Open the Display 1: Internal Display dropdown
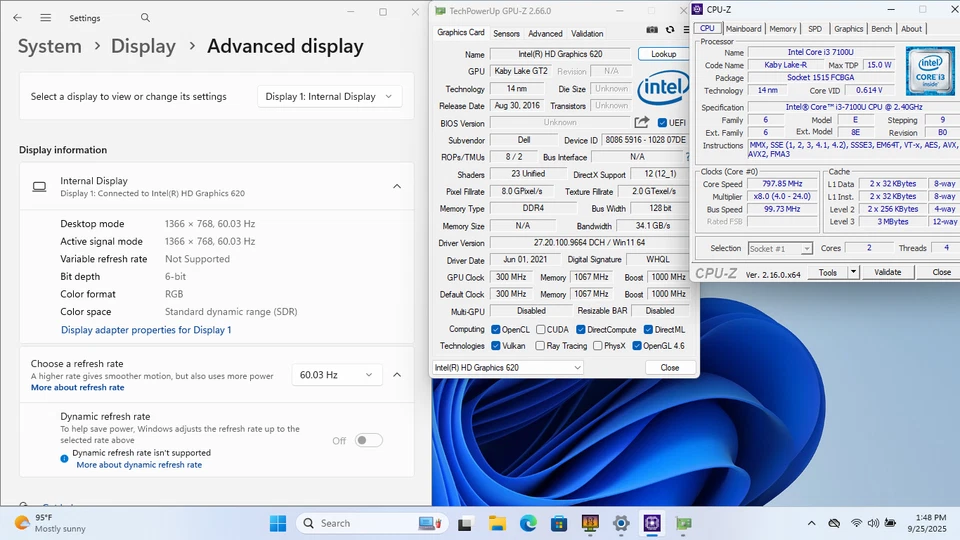 [329, 97]
